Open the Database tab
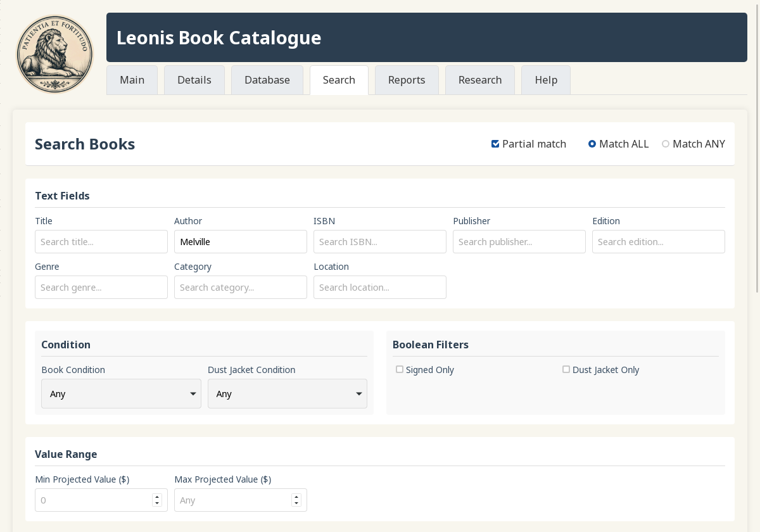The image size is (760, 532). click(x=267, y=80)
